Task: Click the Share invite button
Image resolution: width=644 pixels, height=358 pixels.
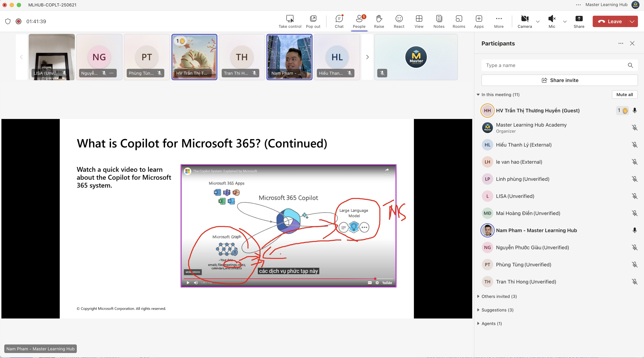Action: (x=560, y=80)
